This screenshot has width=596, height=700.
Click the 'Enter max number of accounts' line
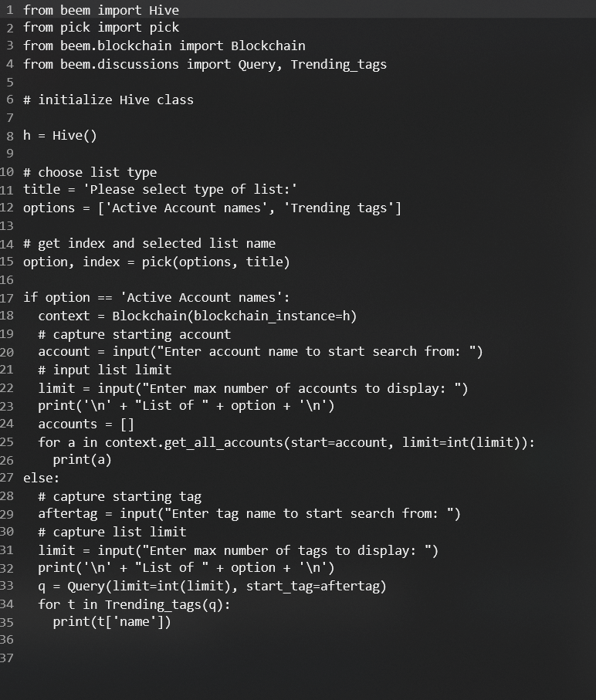pos(253,388)
